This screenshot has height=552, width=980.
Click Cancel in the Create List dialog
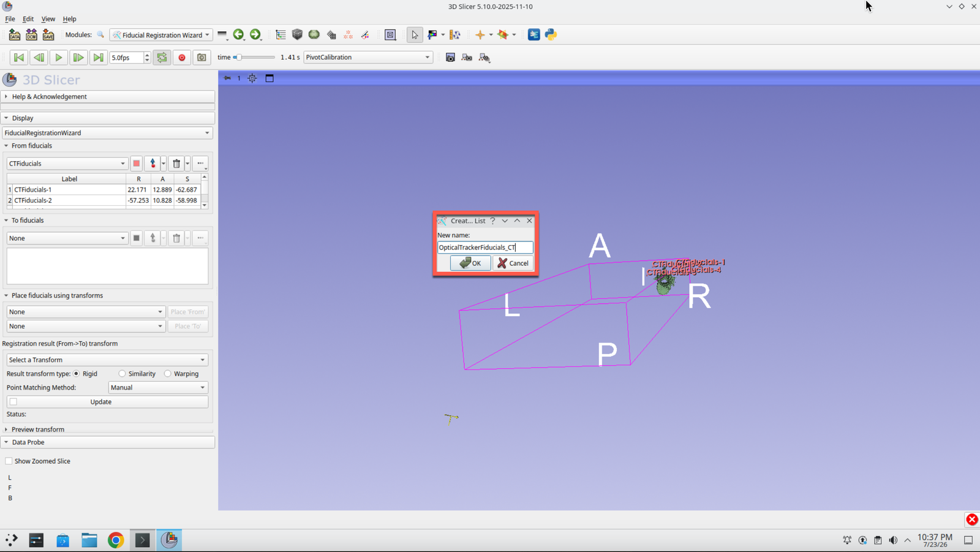(x=513, y=263)
